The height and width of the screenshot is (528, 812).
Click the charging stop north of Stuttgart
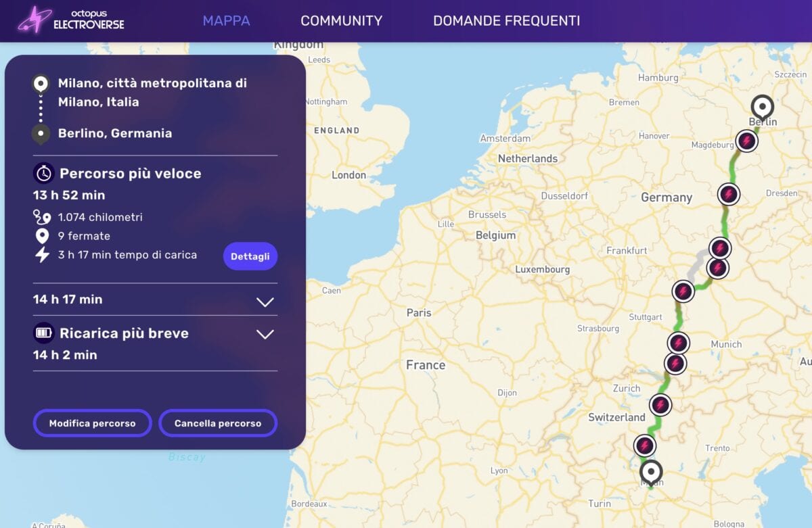tap(683, 291)
